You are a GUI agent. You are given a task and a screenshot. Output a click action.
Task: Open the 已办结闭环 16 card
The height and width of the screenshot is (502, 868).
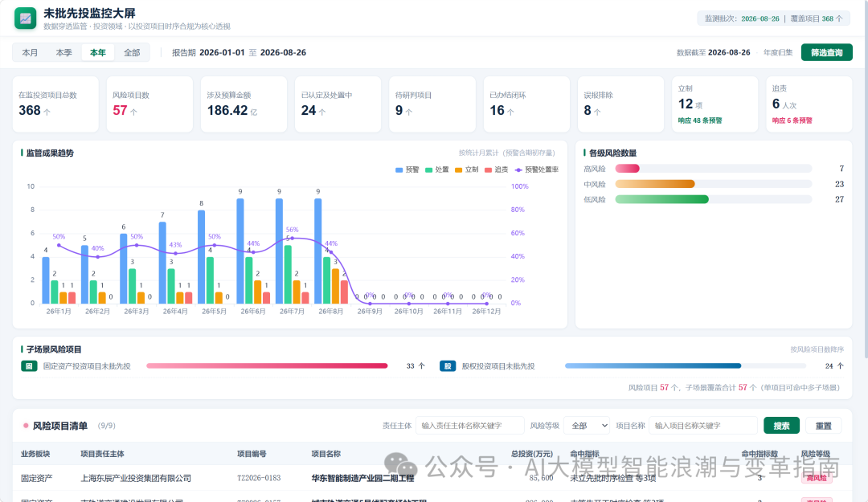click(526, 104)
